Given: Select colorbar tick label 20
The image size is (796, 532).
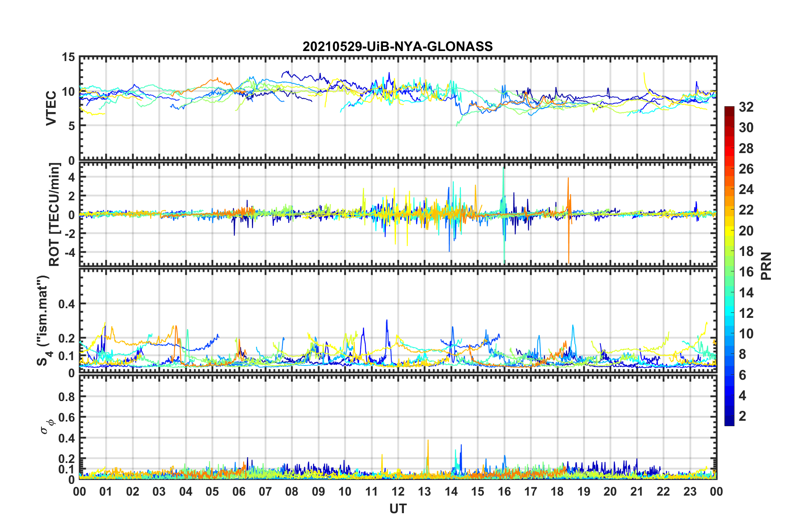Looking at the screenshot, I should click(746, 231).
